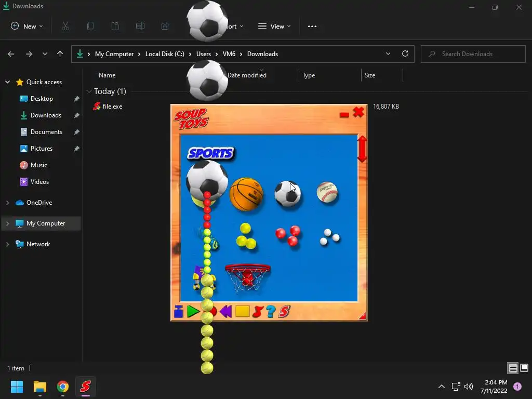Click the red music note icon
The image size is (532, 399).
(x=258, y=311)
